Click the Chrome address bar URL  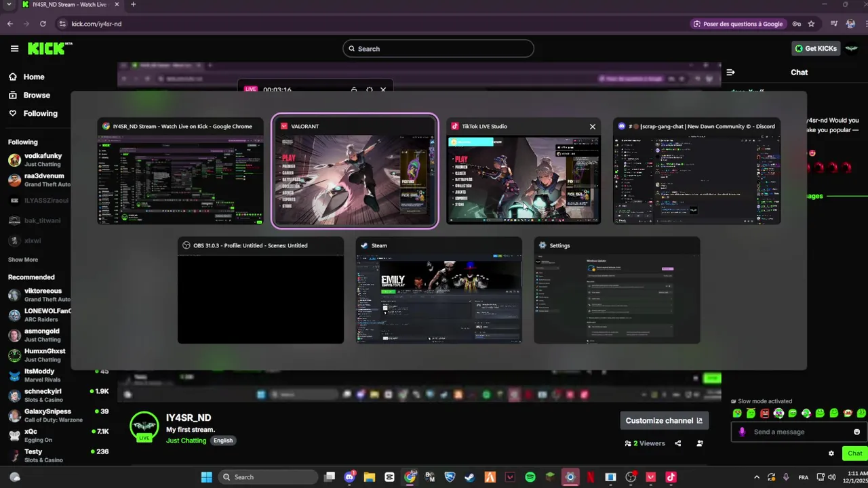point(96,24)
